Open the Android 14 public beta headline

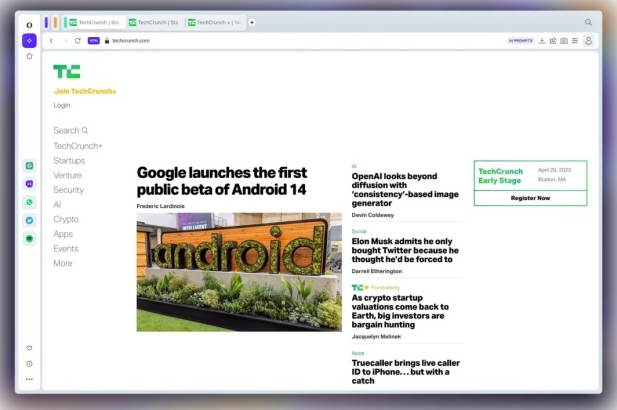pos(222,181)
